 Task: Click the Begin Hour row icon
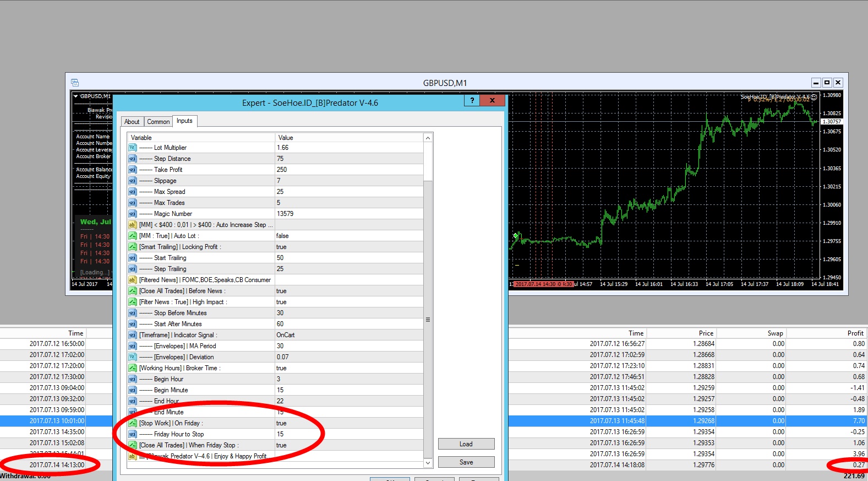pyautogui.click(x=132, y=379)
